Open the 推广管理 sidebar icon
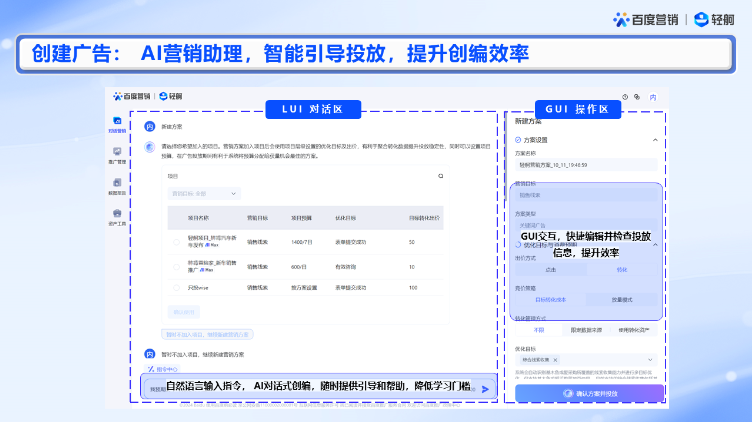753x422 pixels. point(117,152)
